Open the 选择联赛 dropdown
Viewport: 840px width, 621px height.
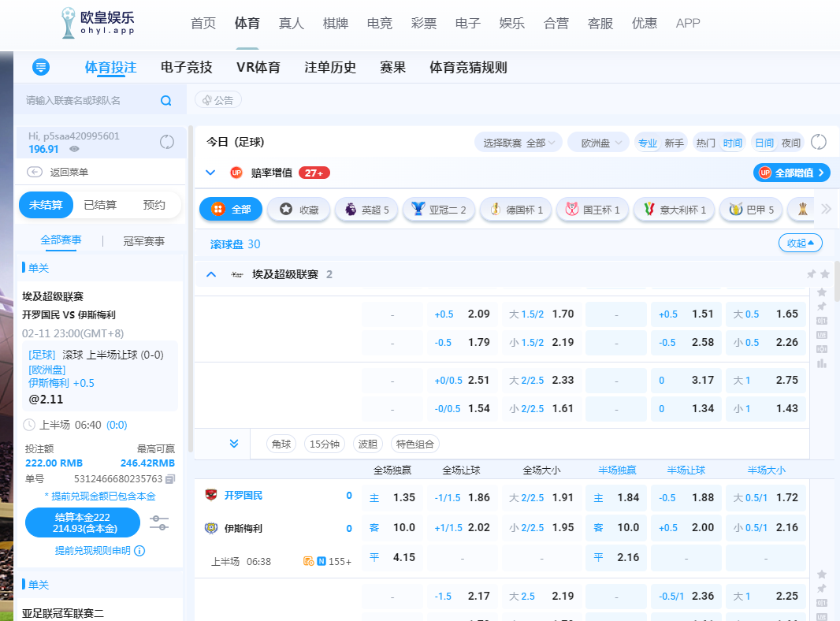[518, 143]
